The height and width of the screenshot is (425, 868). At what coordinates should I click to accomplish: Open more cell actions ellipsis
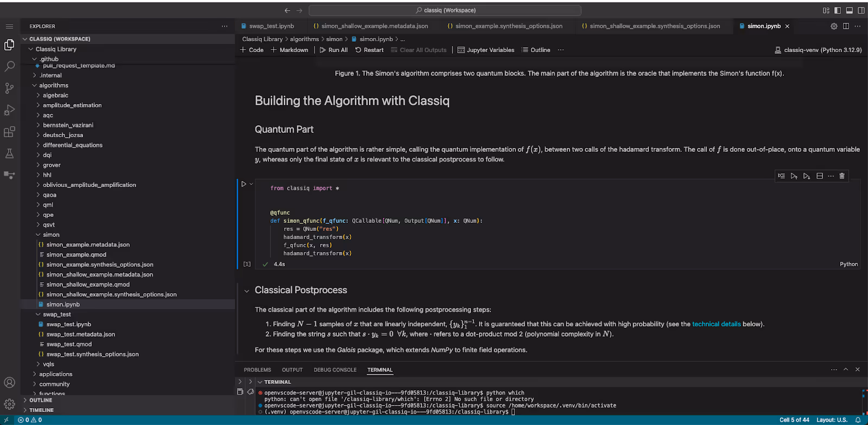[x=831, y=176]
